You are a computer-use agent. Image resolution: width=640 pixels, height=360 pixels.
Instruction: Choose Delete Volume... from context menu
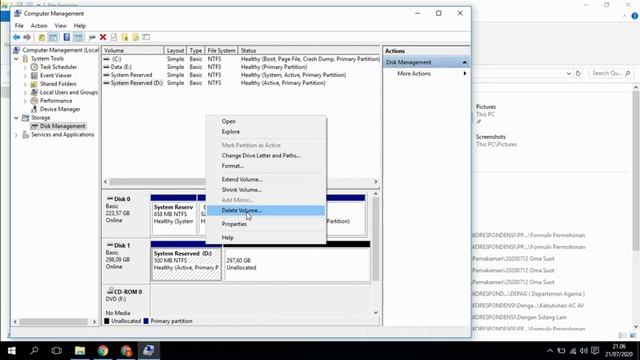pyautogui.click(x=266, y=211)
